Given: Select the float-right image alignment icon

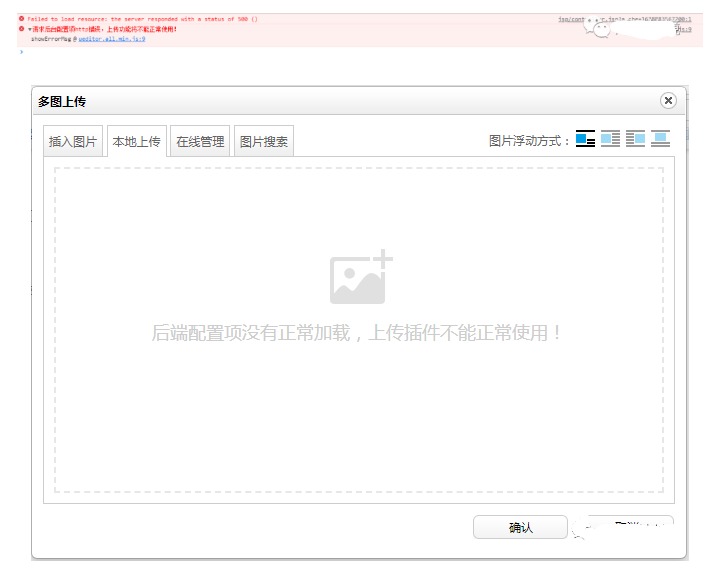Looking at the screenshot, I should 635,138.
